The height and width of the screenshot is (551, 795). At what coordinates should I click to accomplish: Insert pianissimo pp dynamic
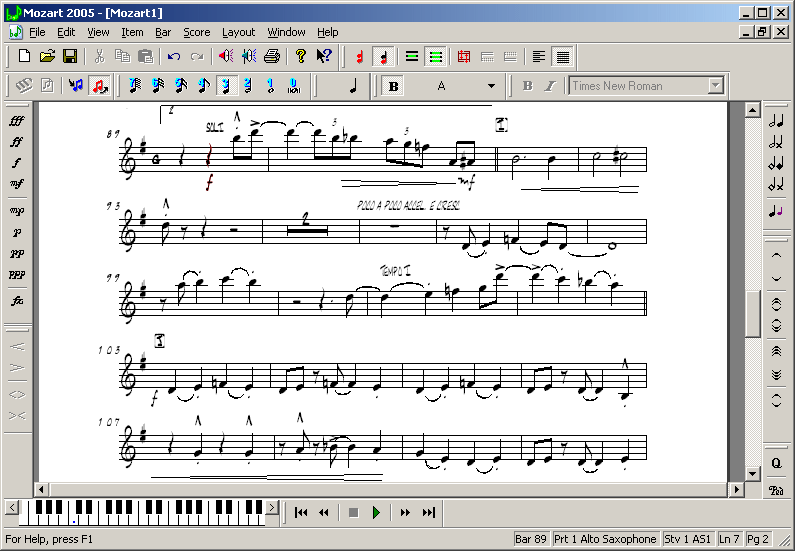(x=17, y=253)
